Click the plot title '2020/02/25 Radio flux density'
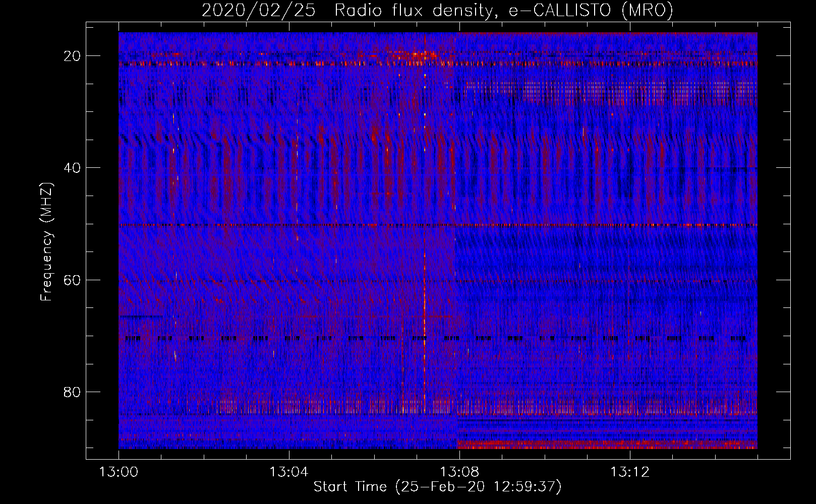This screenshot has width=816, height=504. (437, 11)
